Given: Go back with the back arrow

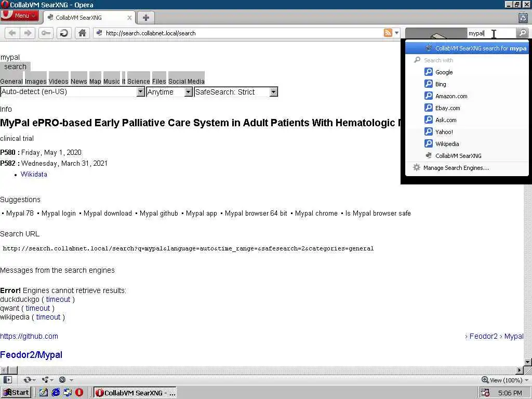Looking at the screenshot, I should click(x=12, y=33).
